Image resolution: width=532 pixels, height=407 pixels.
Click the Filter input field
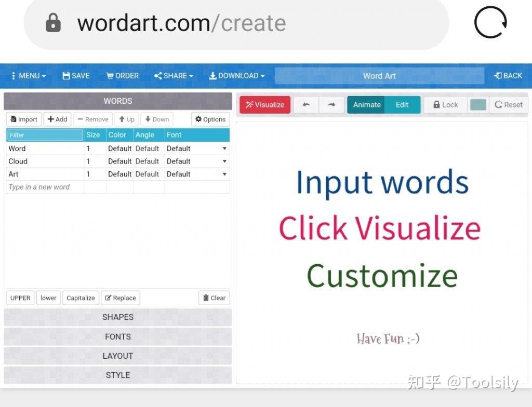[x=45, y=134]
